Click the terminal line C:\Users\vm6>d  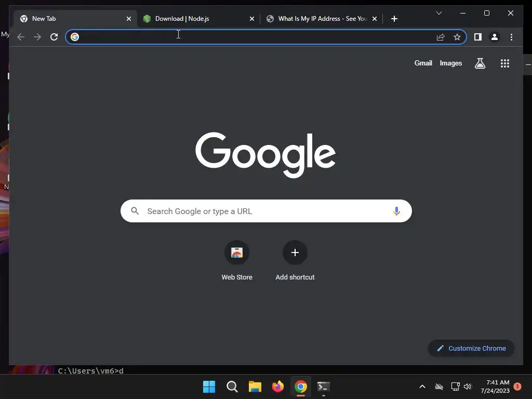pos(90,371)
